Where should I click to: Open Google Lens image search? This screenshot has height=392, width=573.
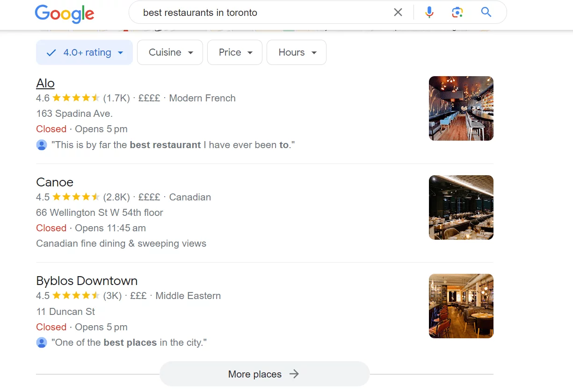click(457, 12)
